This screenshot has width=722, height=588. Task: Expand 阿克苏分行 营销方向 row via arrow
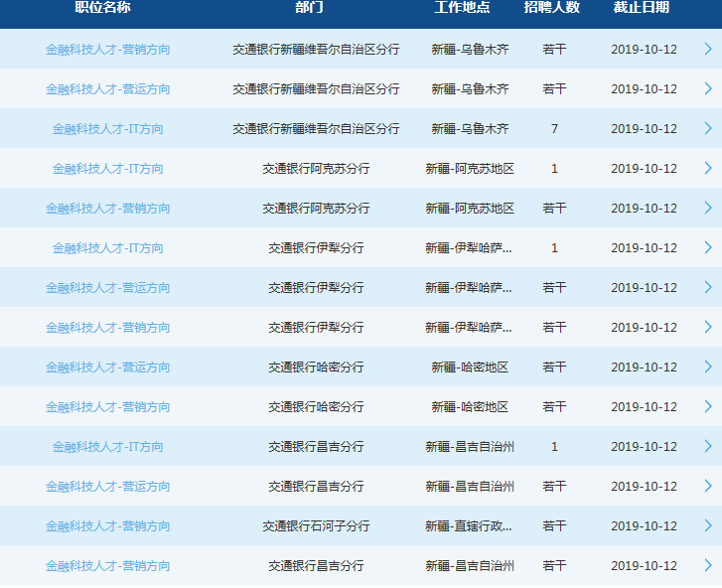707,208
